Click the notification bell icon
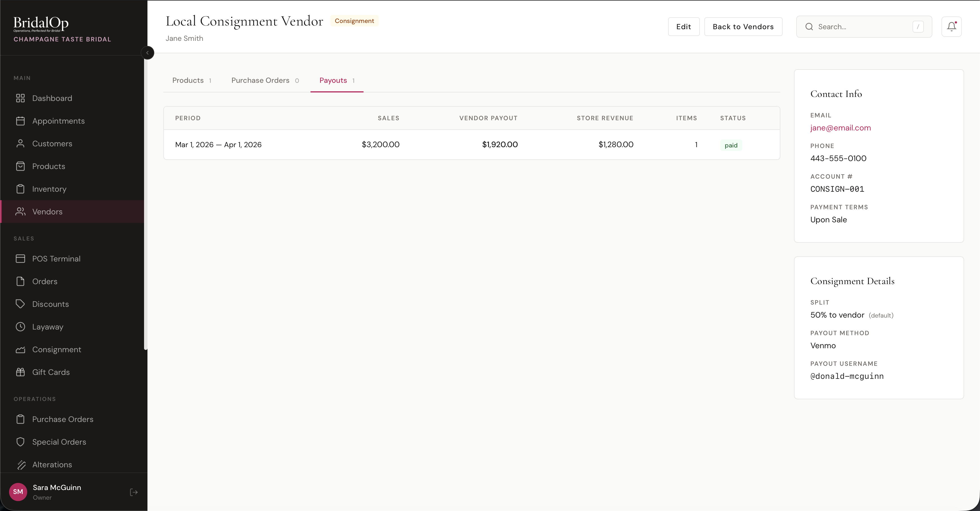Image resolution: width=980 pixels, height=511 pixels. [x=951, y=26]
